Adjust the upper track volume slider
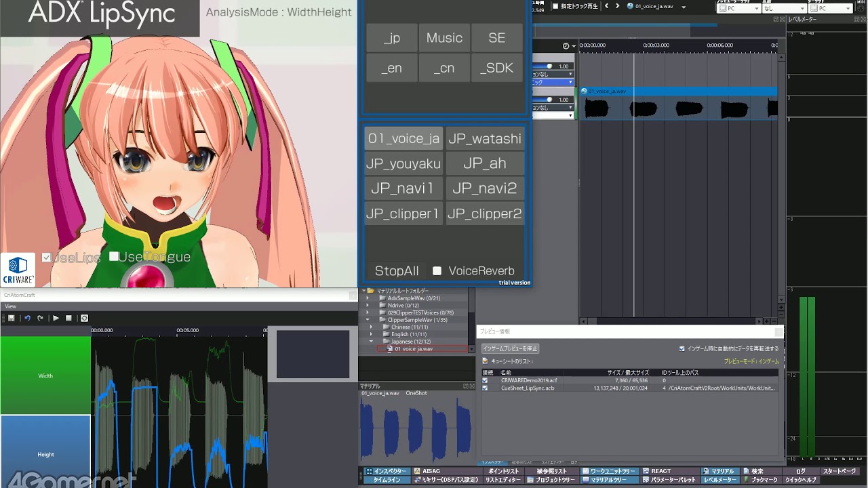 tap(550, 66)
